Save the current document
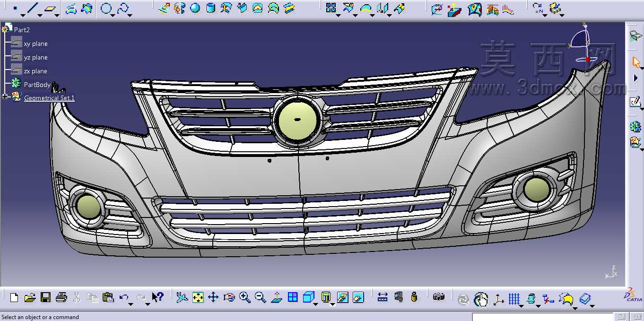This screenshot has height=321, width=644. (45, 297)
